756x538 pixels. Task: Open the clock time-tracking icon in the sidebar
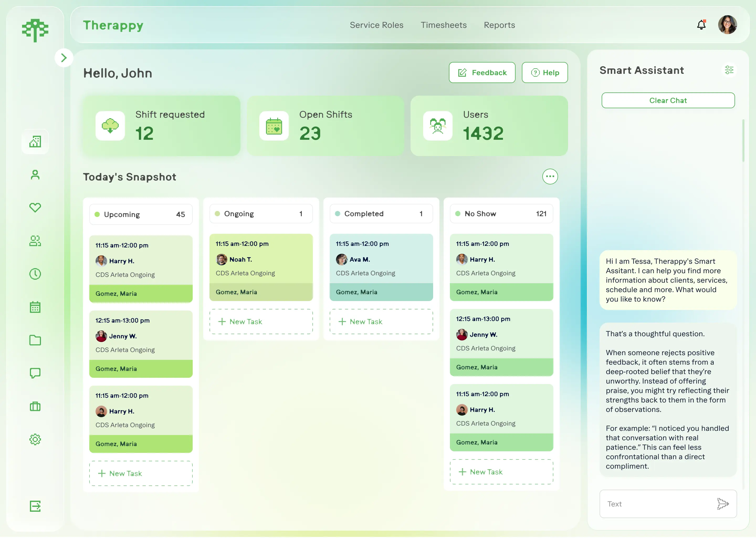click(x=35, y=274)
